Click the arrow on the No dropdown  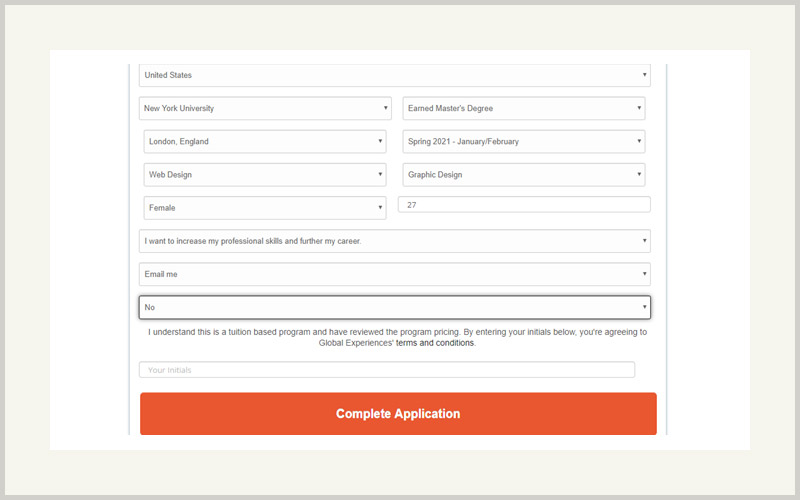coord(644,307)
